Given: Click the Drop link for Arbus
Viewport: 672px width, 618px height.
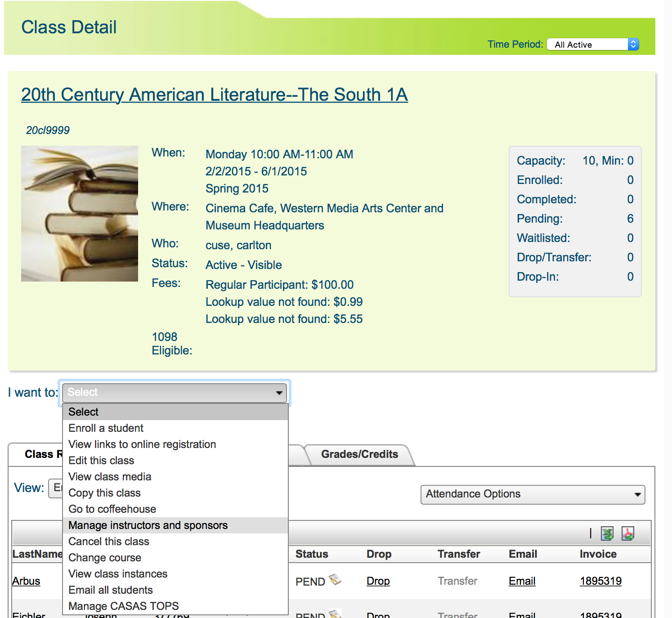Looking at the screenshot, I should click(x=378, y=581).
